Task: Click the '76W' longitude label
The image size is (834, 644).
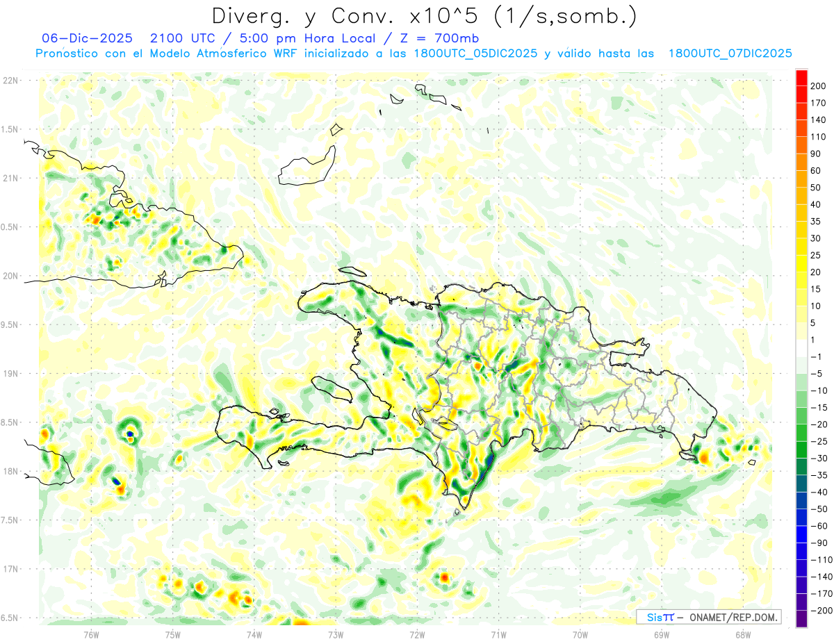Action: pyautogui.click(x=92, y=634)
